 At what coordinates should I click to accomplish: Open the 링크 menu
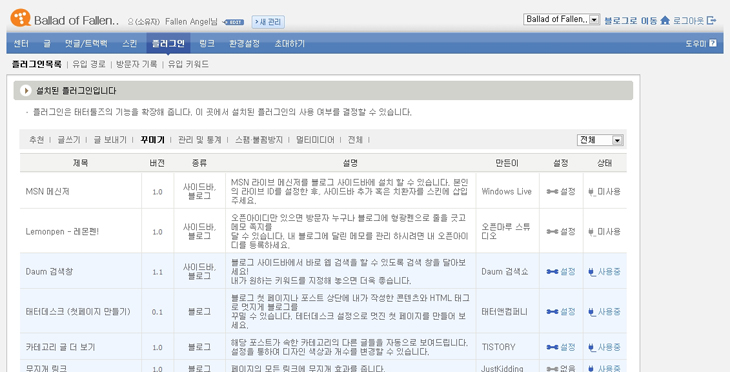[207, 43]
